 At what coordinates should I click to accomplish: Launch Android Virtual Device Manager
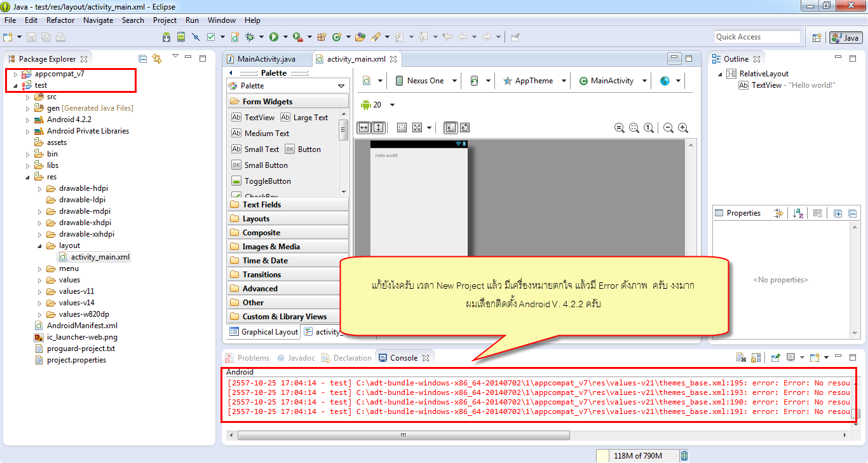(181, 37)
